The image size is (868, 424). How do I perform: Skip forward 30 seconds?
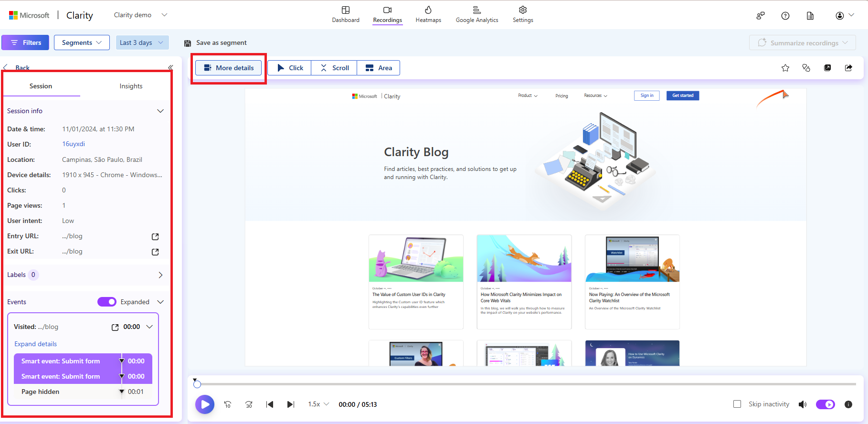click(x=249, y=404)
